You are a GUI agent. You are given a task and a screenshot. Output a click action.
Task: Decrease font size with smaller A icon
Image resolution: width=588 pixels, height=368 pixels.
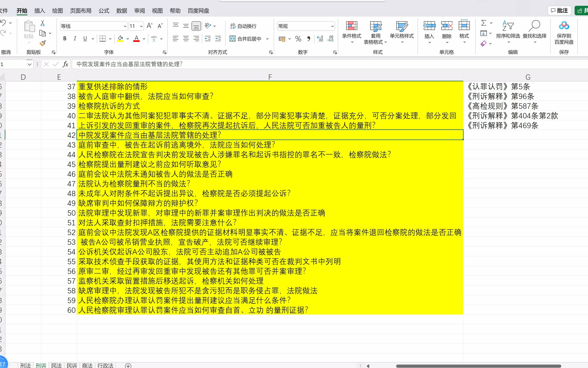point(160,26)
